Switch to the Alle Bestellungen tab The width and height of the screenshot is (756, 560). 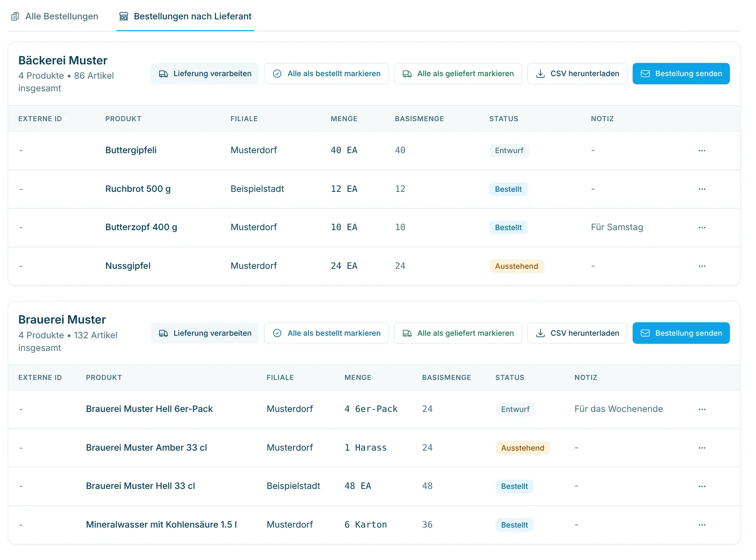(55, 16)
